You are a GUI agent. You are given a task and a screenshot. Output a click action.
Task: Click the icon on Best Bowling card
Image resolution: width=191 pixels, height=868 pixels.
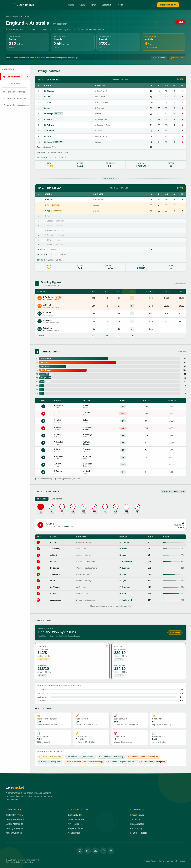pyautogui.click(x=115, y=716)
